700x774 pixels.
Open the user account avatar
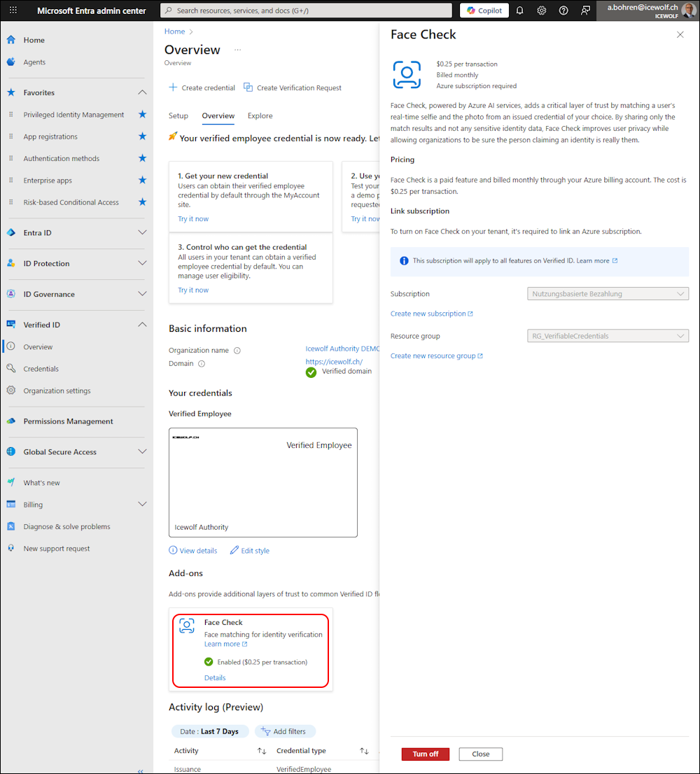pos(689,10)
